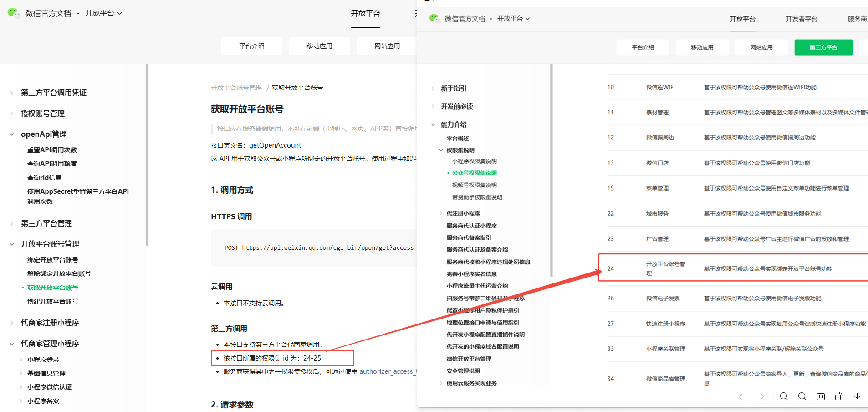Collapse the openApi管理 section

click(x=12, y=134)
